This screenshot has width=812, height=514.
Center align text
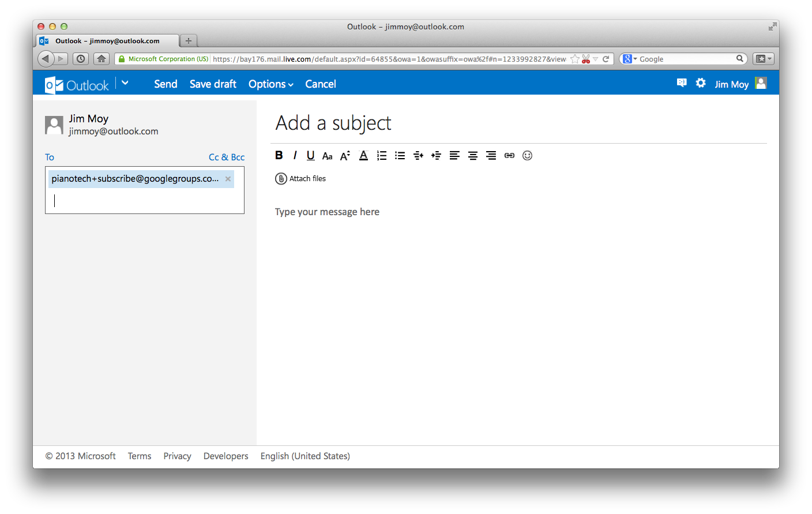click(x=473, y=156)
